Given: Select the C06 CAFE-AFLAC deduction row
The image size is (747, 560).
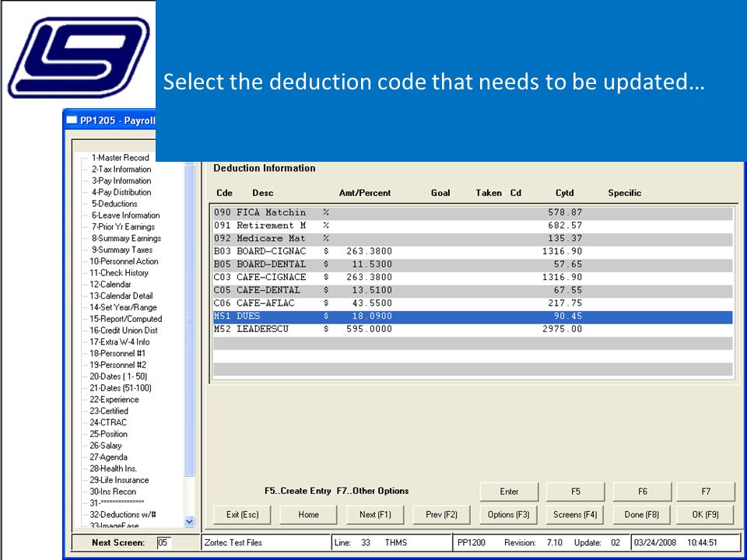Looking at the screenshot, I should 472,303.
